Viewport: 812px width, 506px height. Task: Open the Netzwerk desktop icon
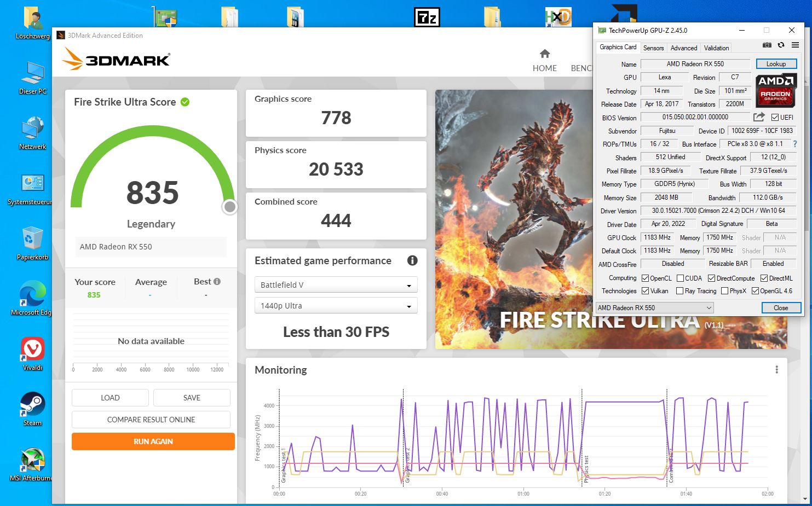[32, 133]
